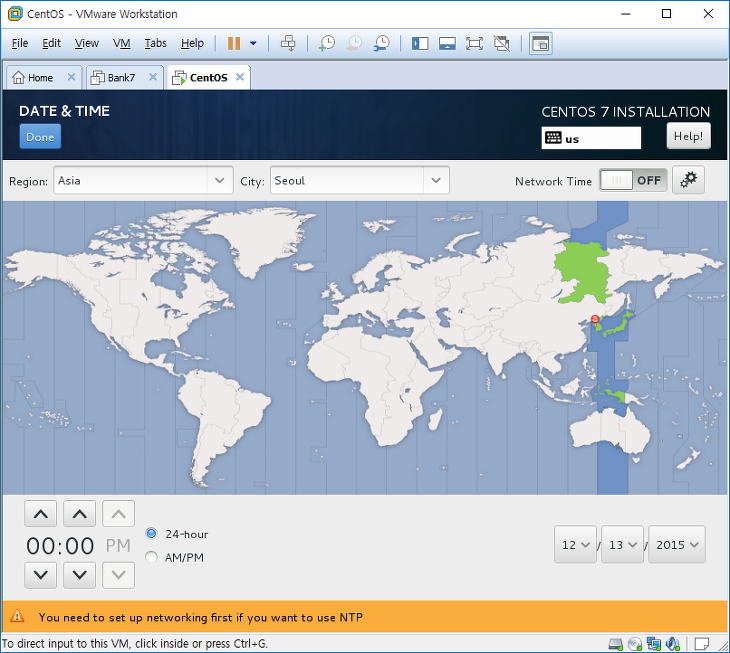Take a snapshot of this virtual machine
This screenshot has height=653, width=730.
327,44
